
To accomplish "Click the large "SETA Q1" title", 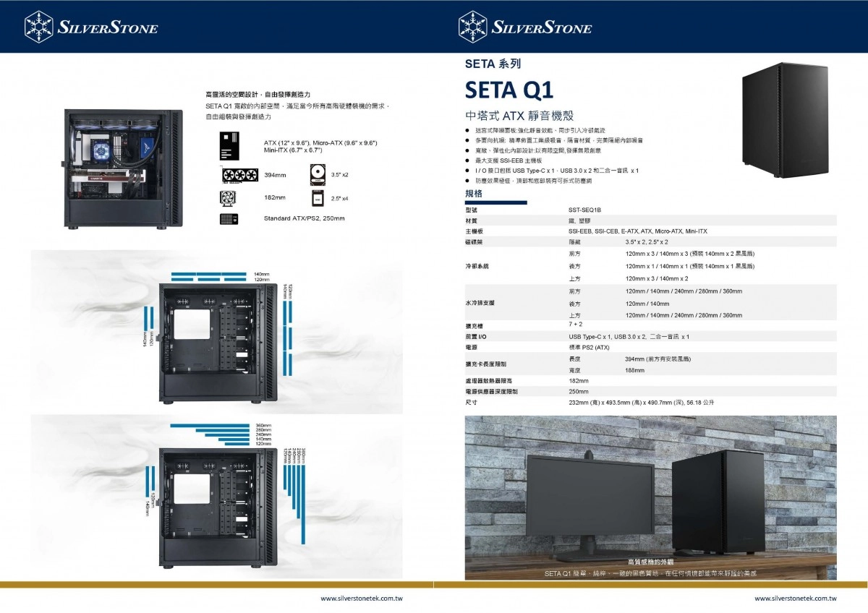I will click(x=509, y=90).
